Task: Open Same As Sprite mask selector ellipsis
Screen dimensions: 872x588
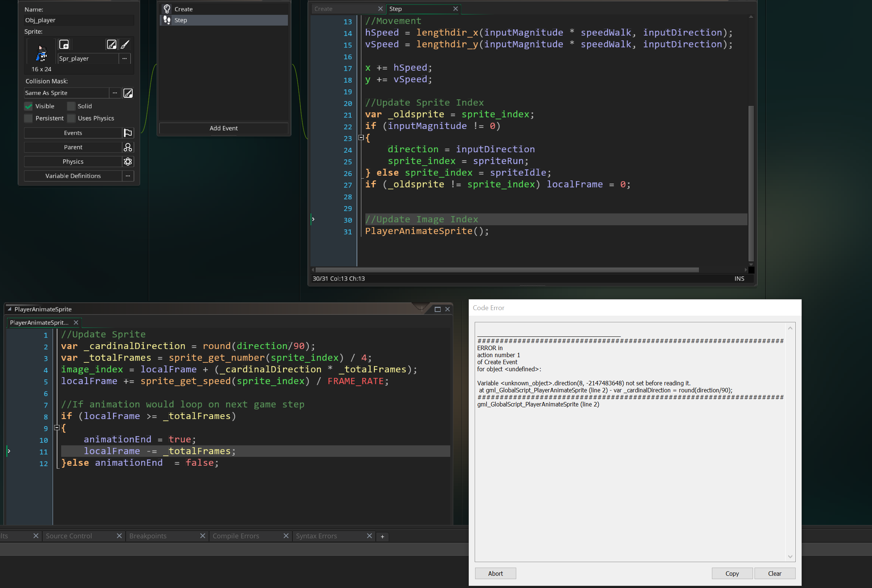Action: click(115, 93)
